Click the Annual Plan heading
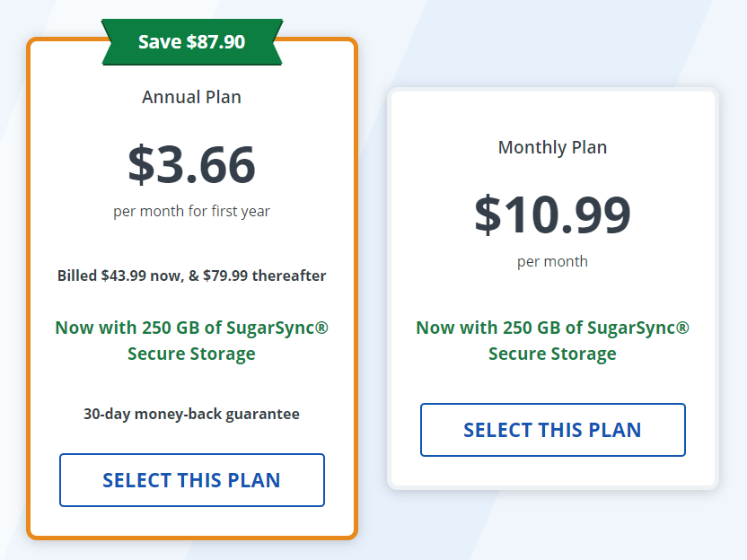The width and height of the screenshot is (747, 560). pyautogui.click(x=191, y=97)
